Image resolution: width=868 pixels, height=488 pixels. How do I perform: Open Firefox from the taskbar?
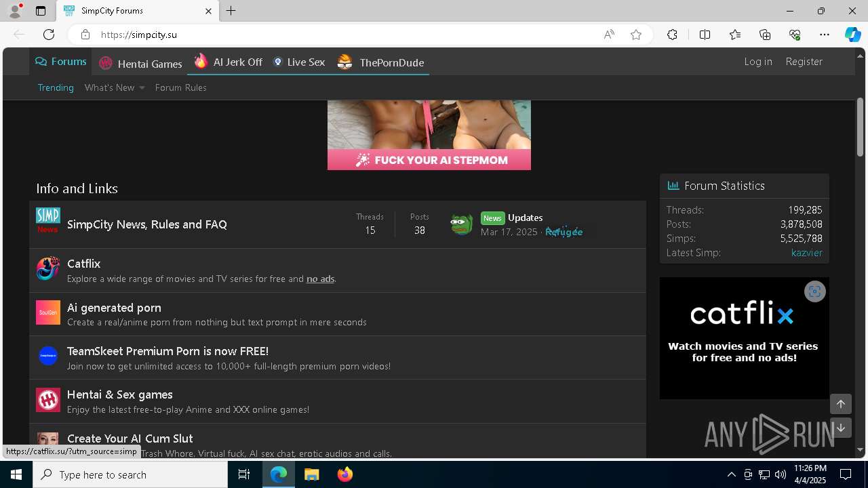coord(345,474)
